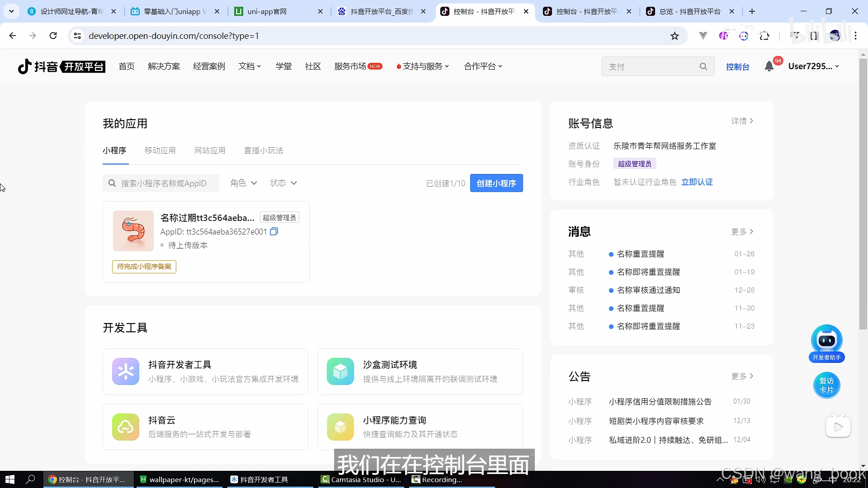Open the 名称审核通过通知 message
This screenshot has width=868, height=488.
648,290
